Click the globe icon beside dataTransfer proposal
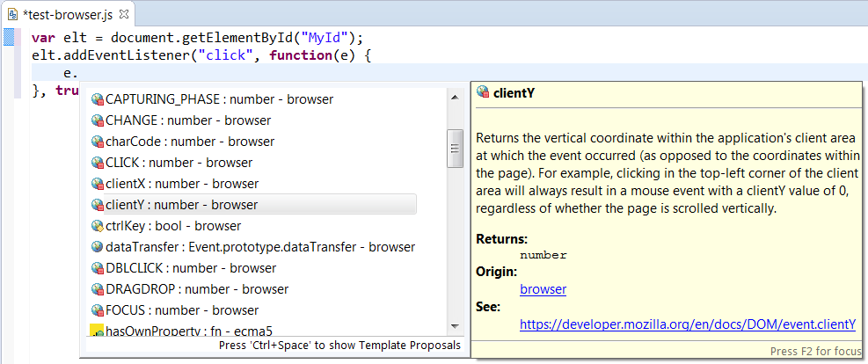 (x=98, y=247)
